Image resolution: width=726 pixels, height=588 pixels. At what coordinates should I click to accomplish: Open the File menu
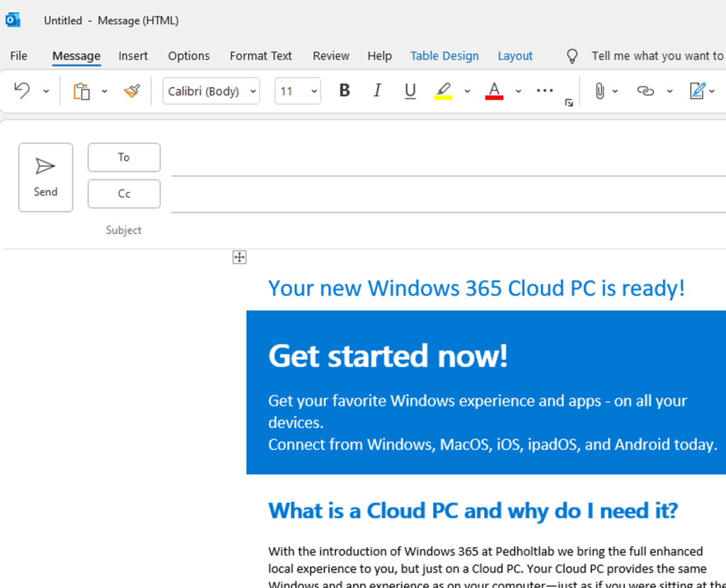18,56
